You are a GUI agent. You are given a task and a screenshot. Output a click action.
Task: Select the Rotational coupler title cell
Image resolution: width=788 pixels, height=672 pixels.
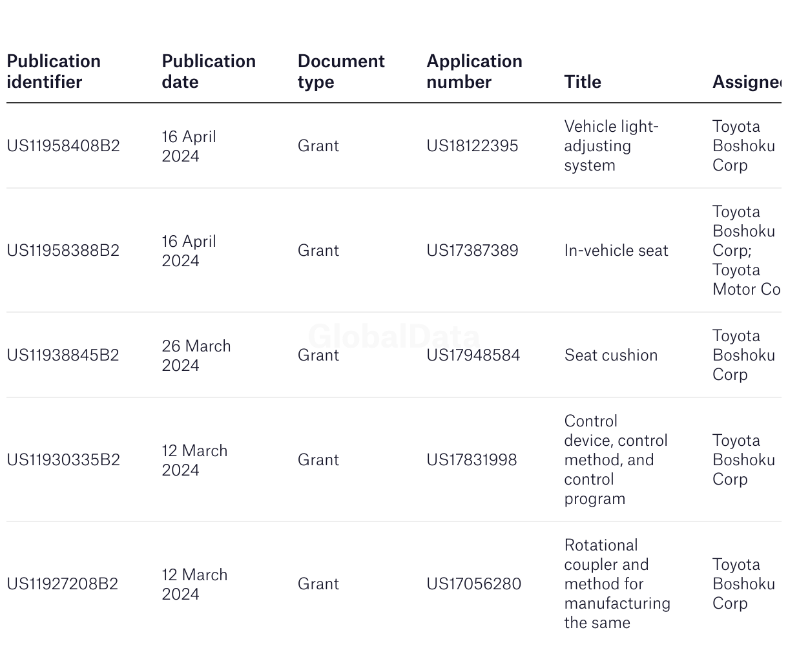point(617,583)
